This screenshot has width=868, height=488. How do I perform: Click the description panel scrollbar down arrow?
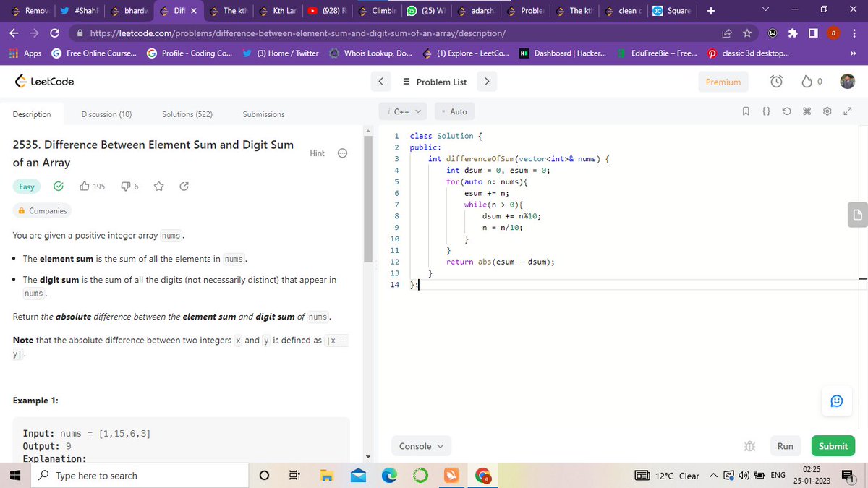click(x=367, y=457)
